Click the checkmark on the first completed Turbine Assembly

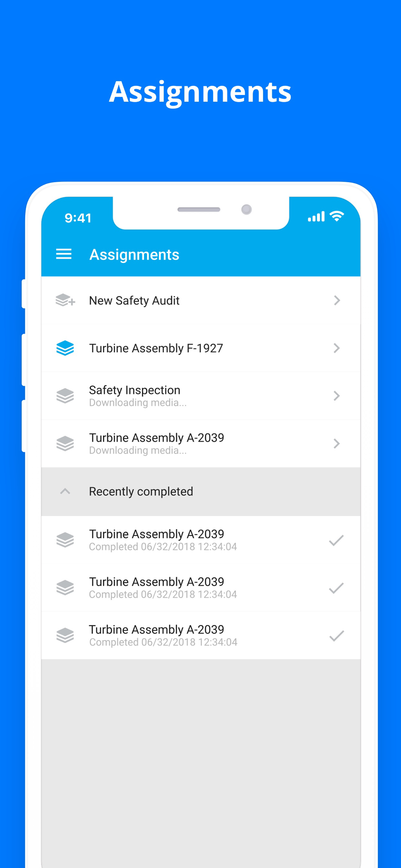coord(336,540)
